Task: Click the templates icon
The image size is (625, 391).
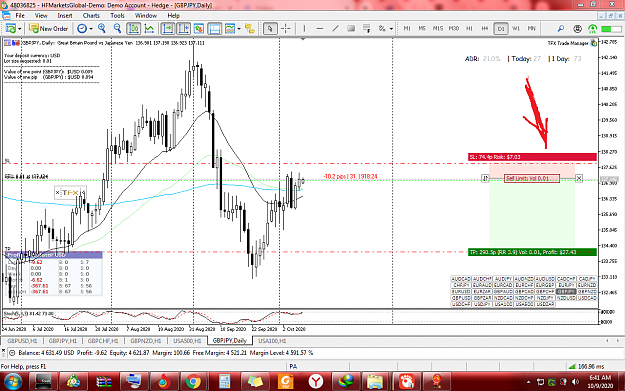Action: click(230, 29)
